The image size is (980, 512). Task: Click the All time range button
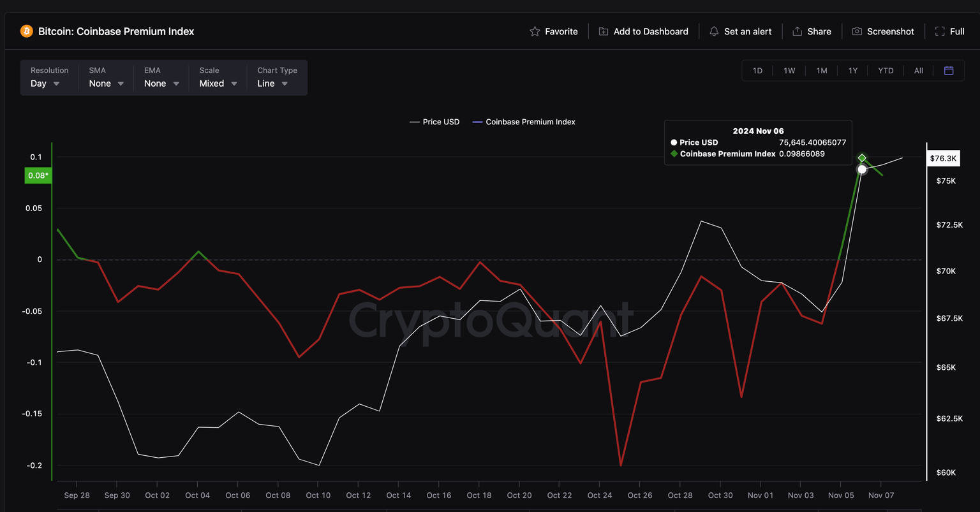click(918, 71)
